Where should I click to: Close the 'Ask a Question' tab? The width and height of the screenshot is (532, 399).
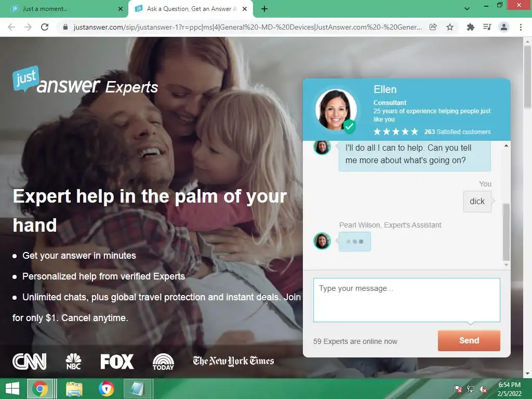pyautogui.click(x=245, y=9)
